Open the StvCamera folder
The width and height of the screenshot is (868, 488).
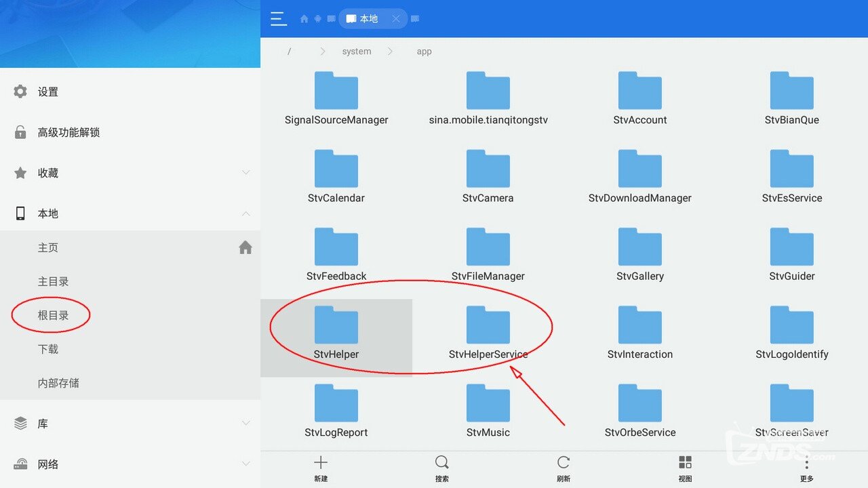pos(488,176)
